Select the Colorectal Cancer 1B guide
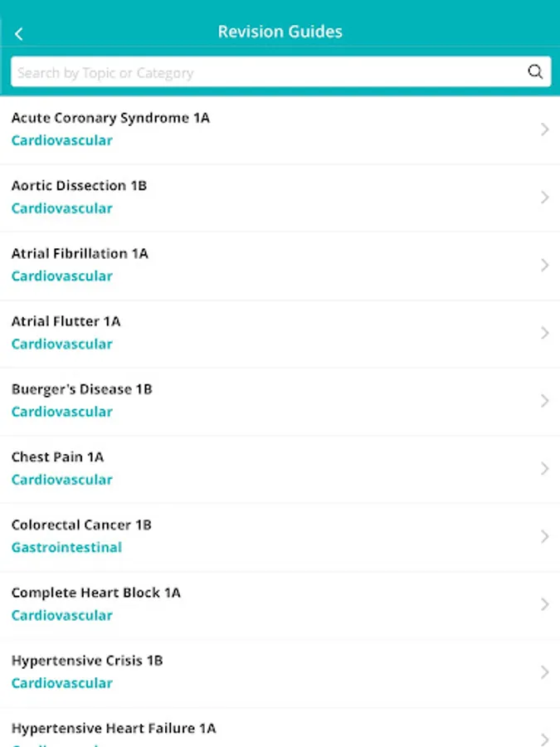 [280, 537]
